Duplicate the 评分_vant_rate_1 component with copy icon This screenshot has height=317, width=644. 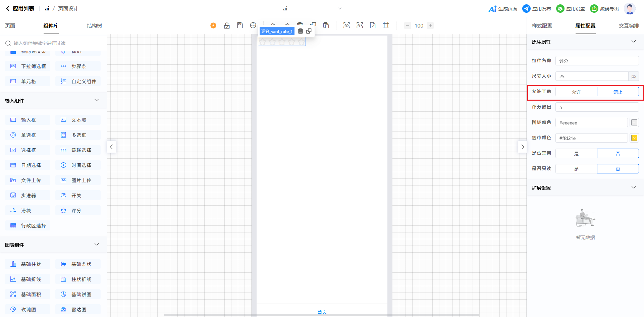pyautogui.click(x=309, y=31)
